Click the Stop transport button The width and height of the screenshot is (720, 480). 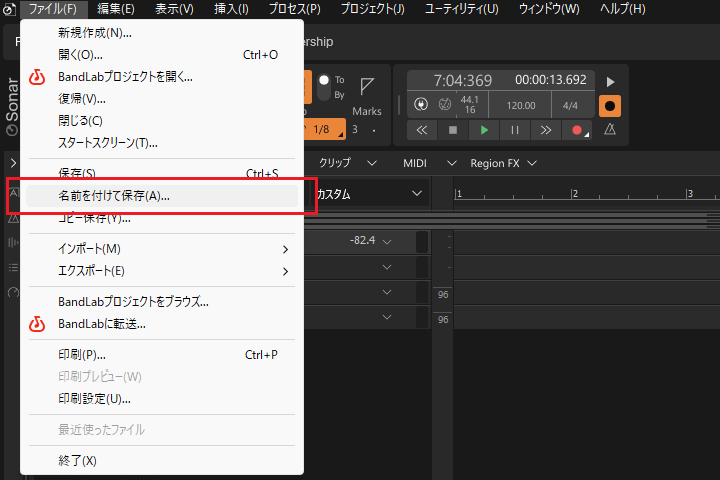452,130
